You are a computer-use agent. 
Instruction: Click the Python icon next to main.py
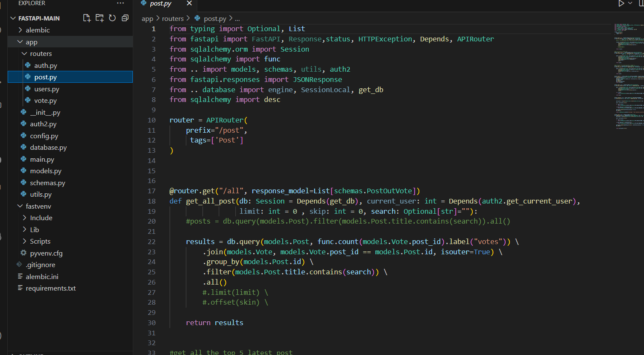[x=23, y=159]
